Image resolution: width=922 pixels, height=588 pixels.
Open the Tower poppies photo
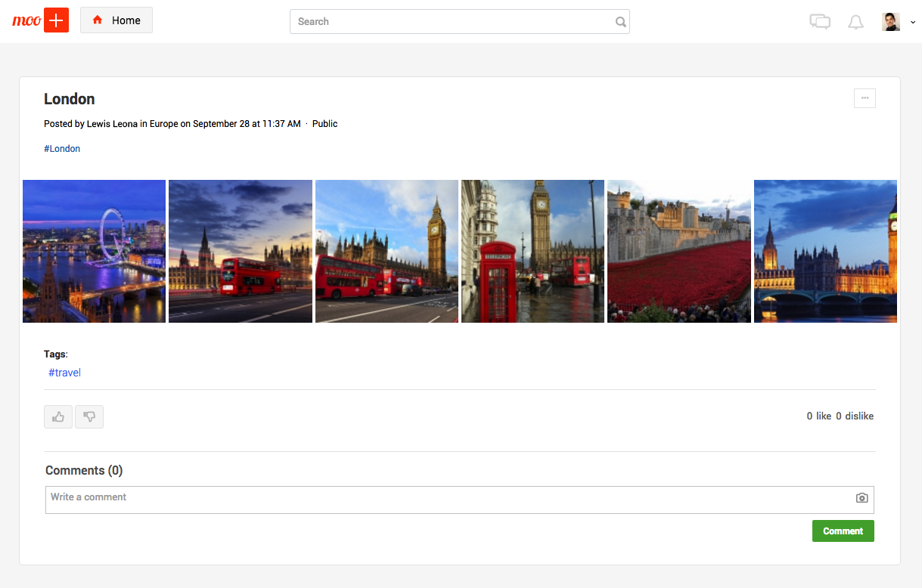[679, 251]
